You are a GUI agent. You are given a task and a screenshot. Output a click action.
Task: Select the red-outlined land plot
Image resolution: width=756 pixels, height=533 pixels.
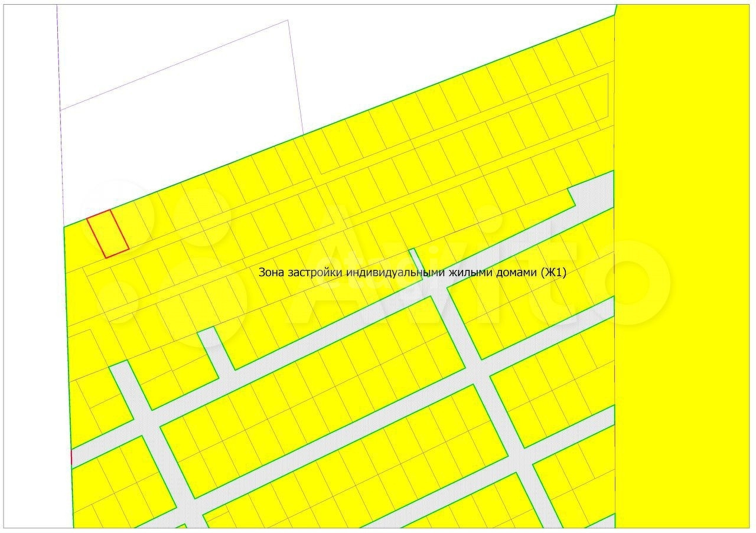point(108,234)
